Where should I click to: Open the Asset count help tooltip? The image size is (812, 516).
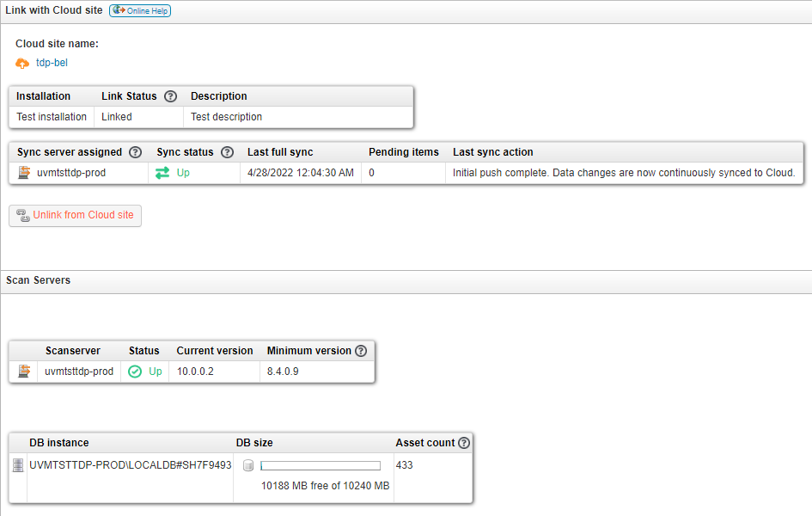tap(464, 442)
